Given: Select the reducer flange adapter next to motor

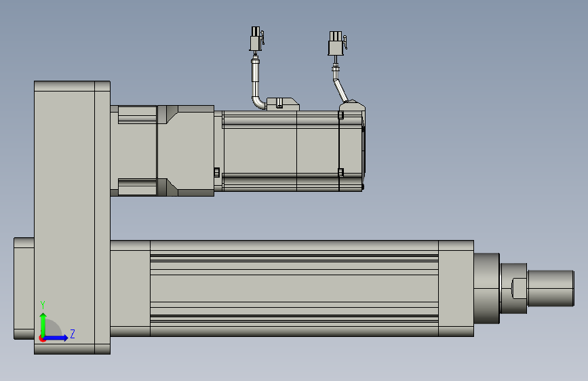Looking at the screenshot, I should pos(186,151).
